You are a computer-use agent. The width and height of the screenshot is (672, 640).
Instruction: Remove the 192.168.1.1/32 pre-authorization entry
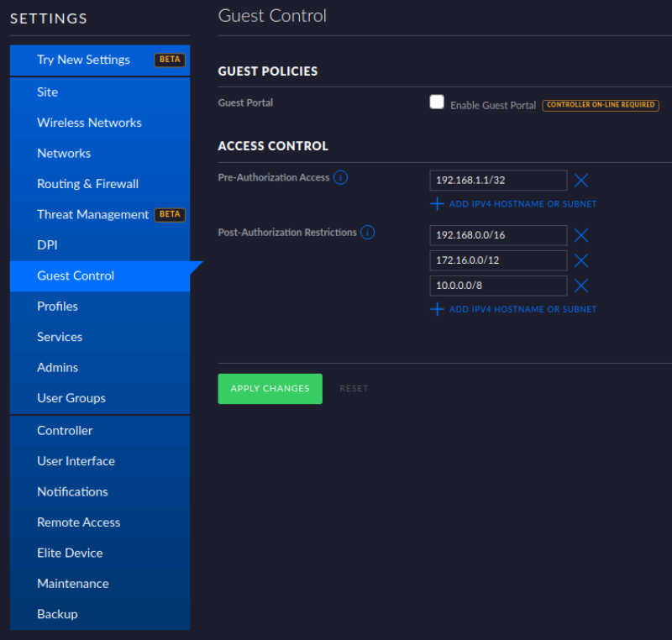point(580,181)
